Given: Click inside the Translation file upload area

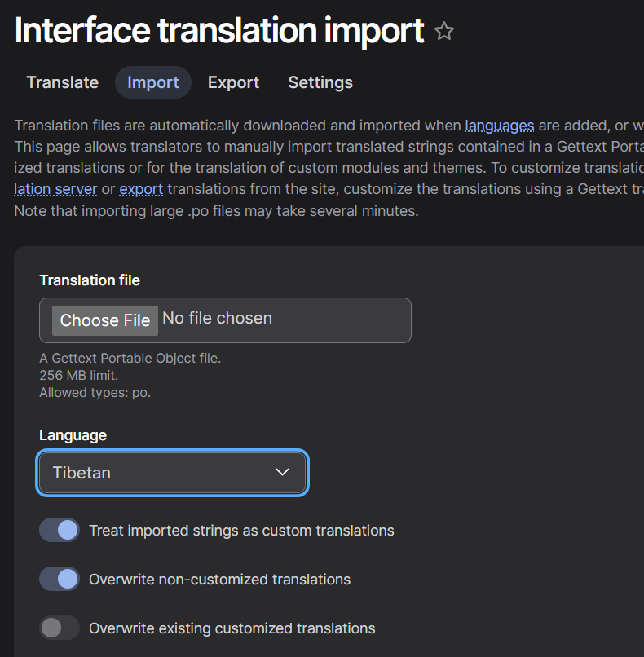Looking at the screenshot, I should (225, 320).
